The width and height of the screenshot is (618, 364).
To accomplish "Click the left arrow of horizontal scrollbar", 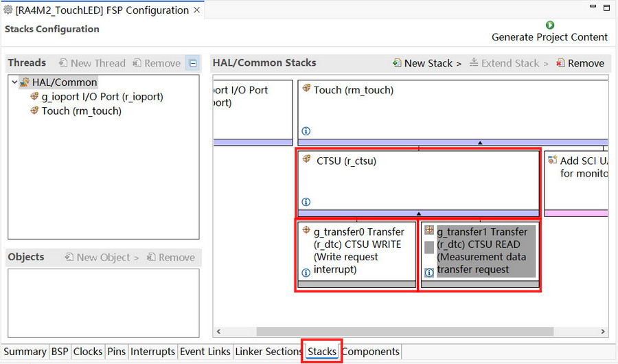I will [x=219, y=331].
